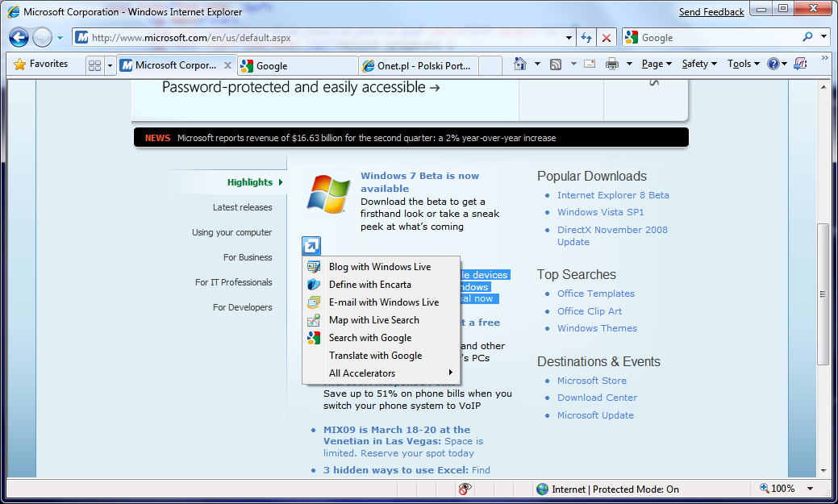This screenshot has height=504, width=838.
Task: Open the Office Clip Art link
Action: (x=590, y=311)
